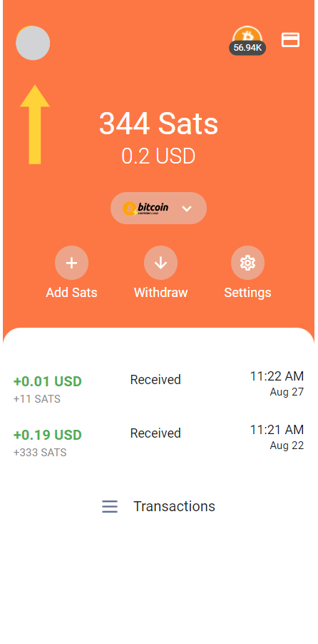This screenshot has width=318, height=644.
Task: Click the Add Sats label
Action: click(x=72, y=293)
